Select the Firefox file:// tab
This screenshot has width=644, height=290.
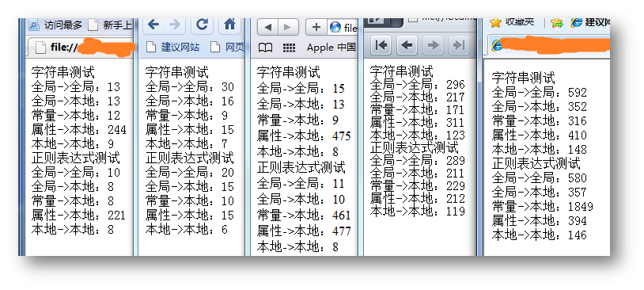point(80,48)
